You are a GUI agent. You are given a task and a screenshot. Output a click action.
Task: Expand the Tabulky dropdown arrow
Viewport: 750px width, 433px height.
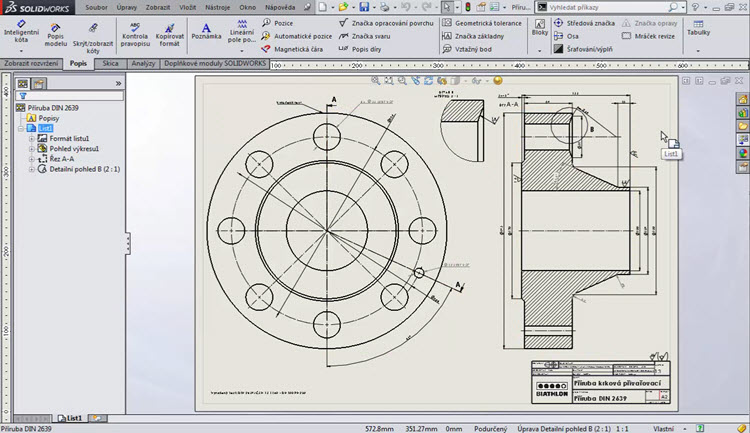click(698, 51)
